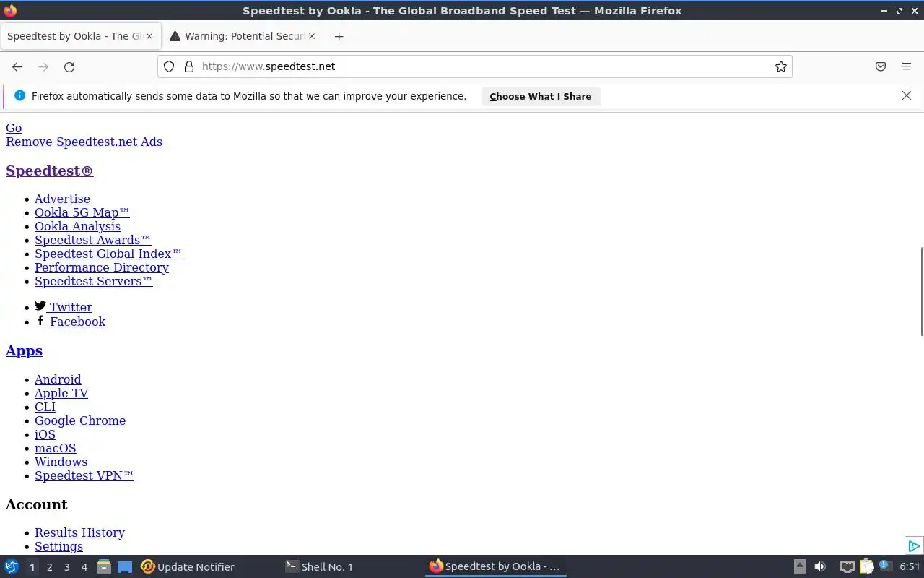Open the Apple TV app link

pos(61,393)
